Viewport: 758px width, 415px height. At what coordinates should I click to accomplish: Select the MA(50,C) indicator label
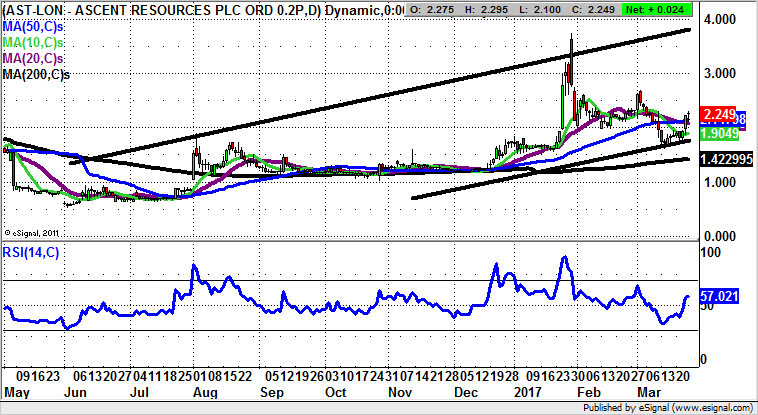click(35, 25)
